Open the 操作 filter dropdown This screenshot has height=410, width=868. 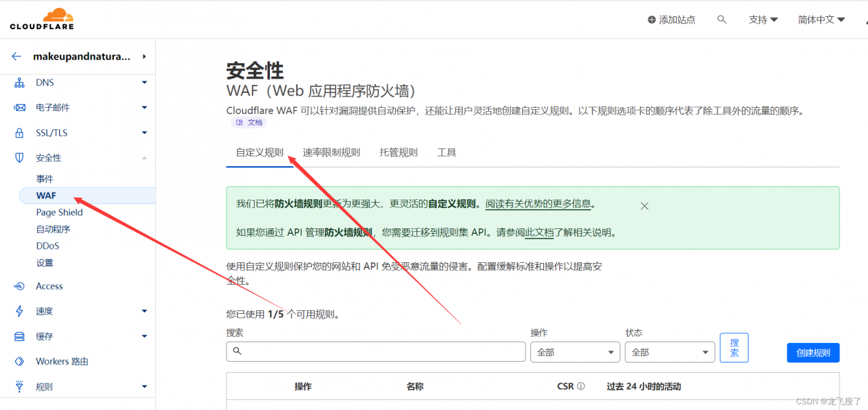pyautogui.click(x=574, y=352)
